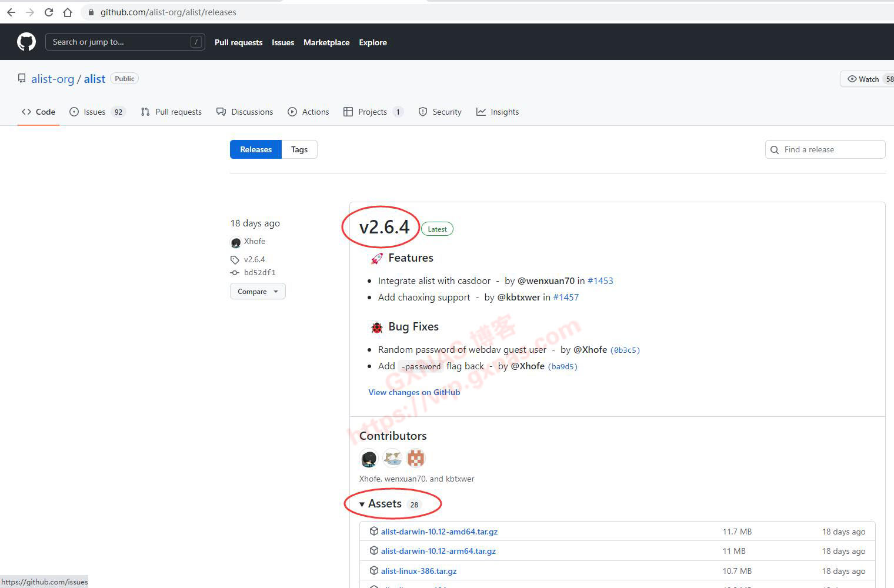894x588 pixels.
Task: Click kbtxwer's pixel avatar in Contributors
Action: click(416, 458)
